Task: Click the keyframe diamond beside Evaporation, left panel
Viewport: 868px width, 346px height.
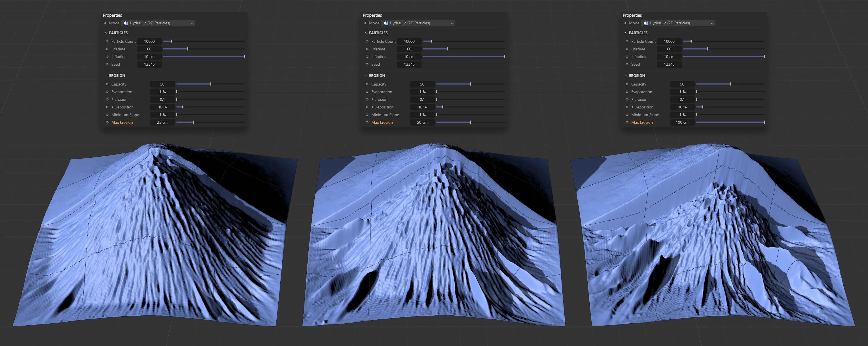Action: (107, 91)
